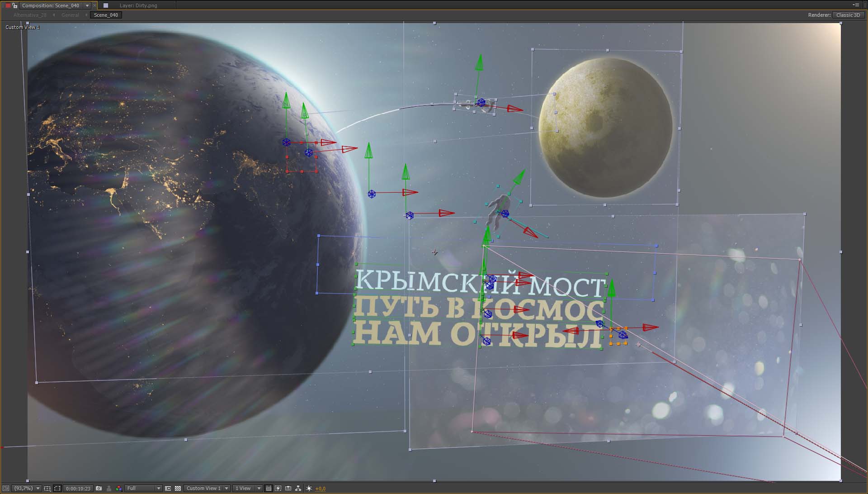Toggle mask and shape path visibility
The height and width of the screenshot is (494, 868).
pos(57,489)
